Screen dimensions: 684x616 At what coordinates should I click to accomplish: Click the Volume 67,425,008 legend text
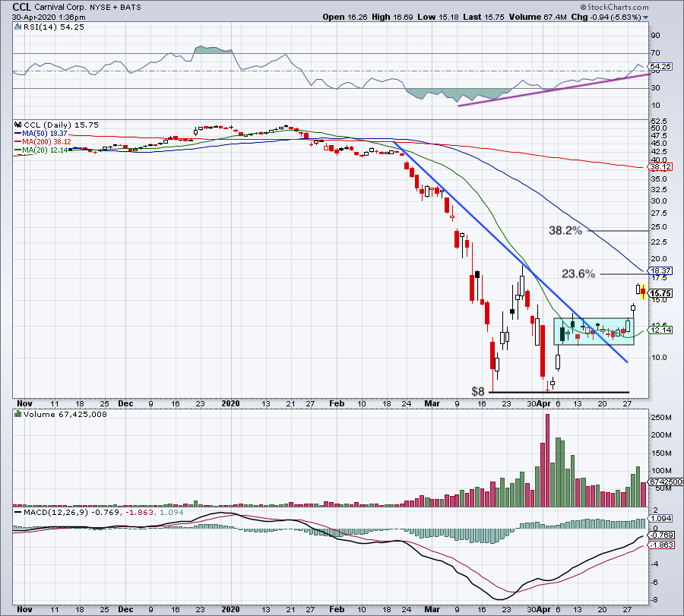coord(65,414)
